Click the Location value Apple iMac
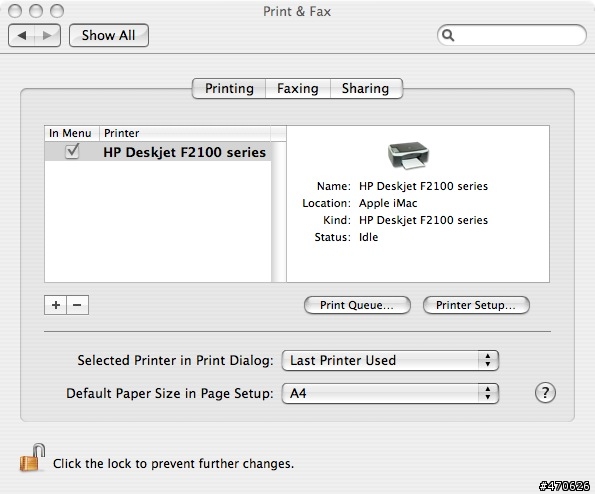This screenshot has height=494, width=595. coord(388,203)
